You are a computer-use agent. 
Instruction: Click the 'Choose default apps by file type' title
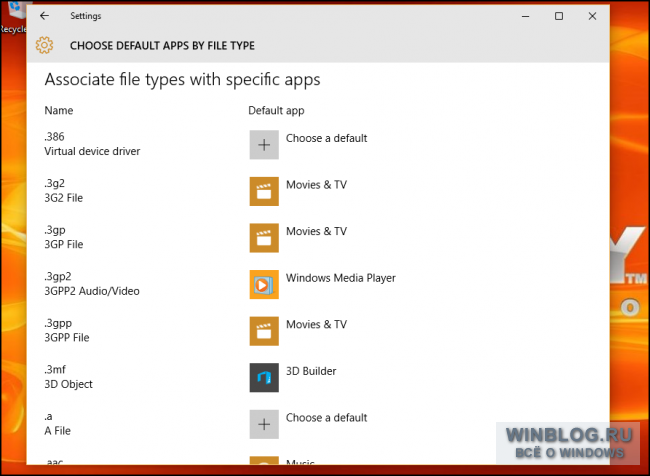click(162, 46)
